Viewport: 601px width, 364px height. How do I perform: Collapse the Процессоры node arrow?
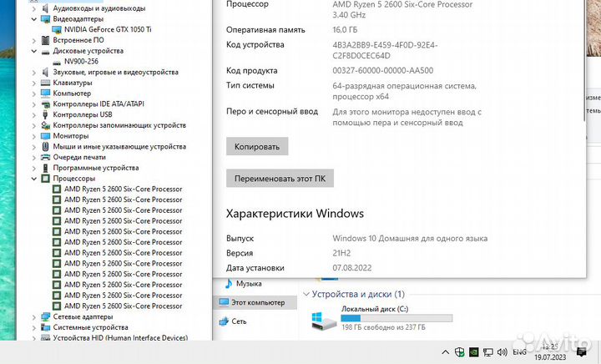33,179
